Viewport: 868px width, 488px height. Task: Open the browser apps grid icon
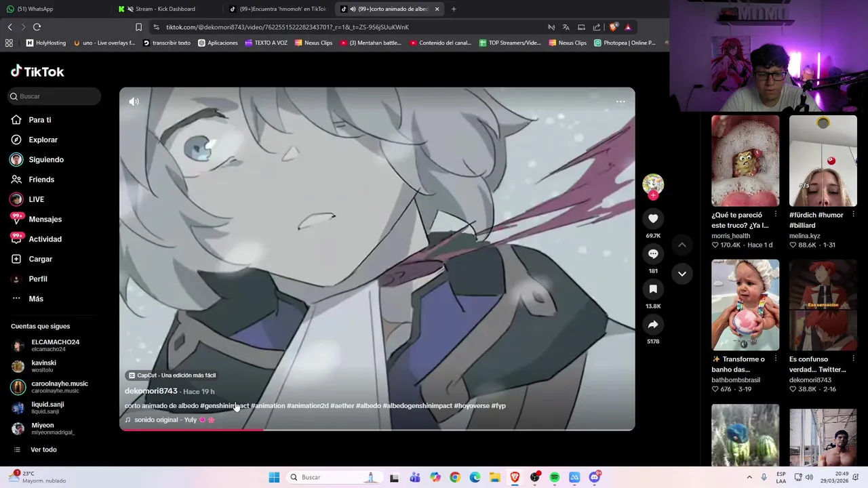click(9, 43)
